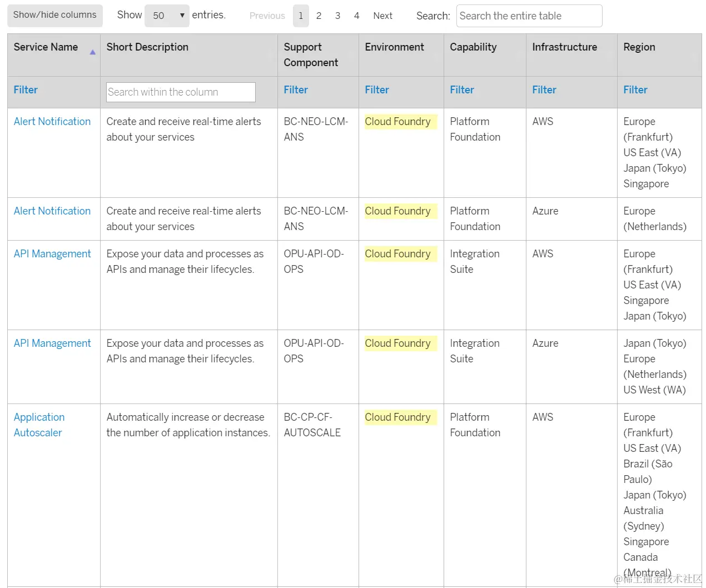Click 'Europe (Netherlands)' in Azure Alert Notification row
This screenshot has width=706, height=588.
click(655, 219)
